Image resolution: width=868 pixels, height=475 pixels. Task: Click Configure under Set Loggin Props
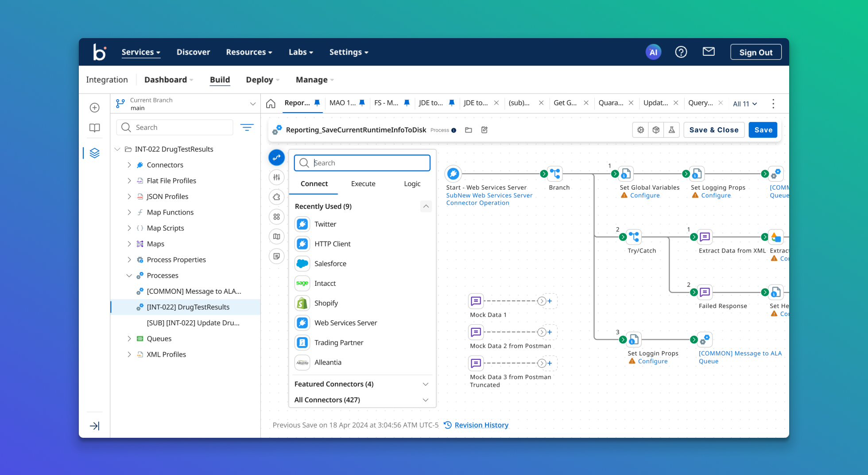653,361
